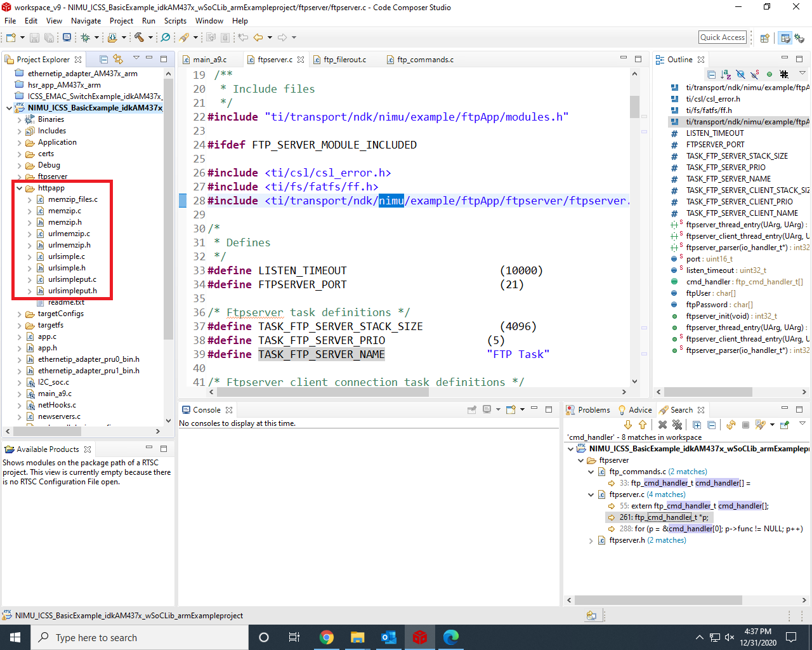The width and height of the screenshot is (812, 650).
Task: Collapse ftp_commands.c search matches
Action: tap(591, 472)
